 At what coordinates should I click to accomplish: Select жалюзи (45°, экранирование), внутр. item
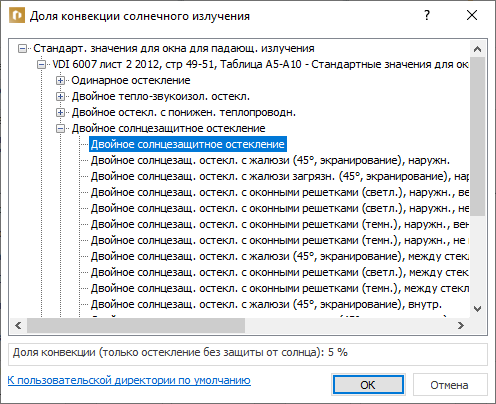(x=266, y=304)
